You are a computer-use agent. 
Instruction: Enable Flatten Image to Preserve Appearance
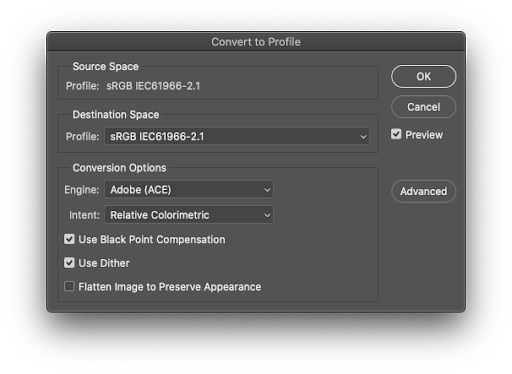tap(69, 286)
